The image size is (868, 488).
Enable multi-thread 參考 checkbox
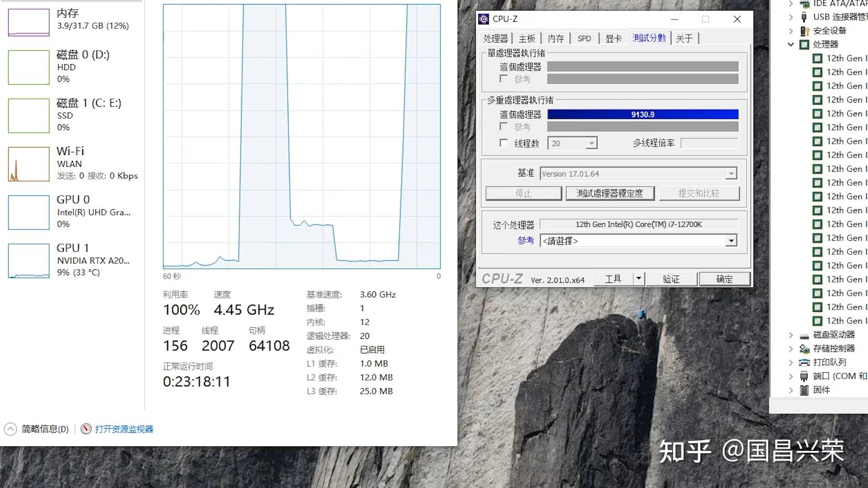coord(504,127)
